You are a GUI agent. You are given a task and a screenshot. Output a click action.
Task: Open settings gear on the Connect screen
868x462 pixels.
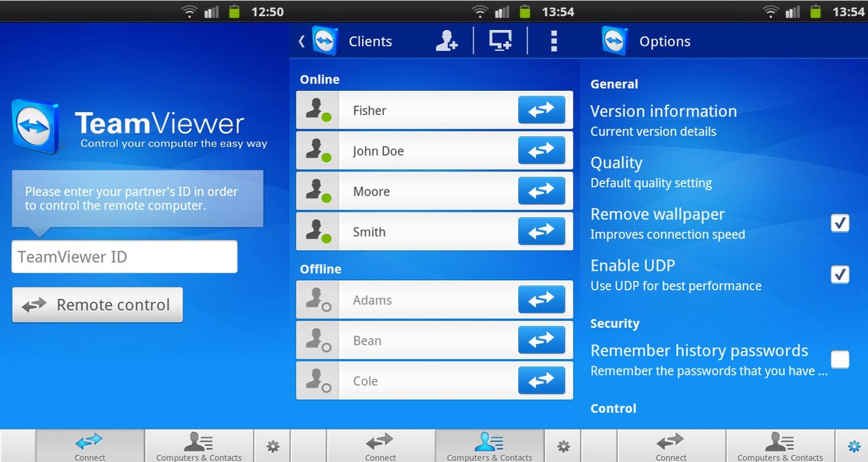click(x=273, y=446)
